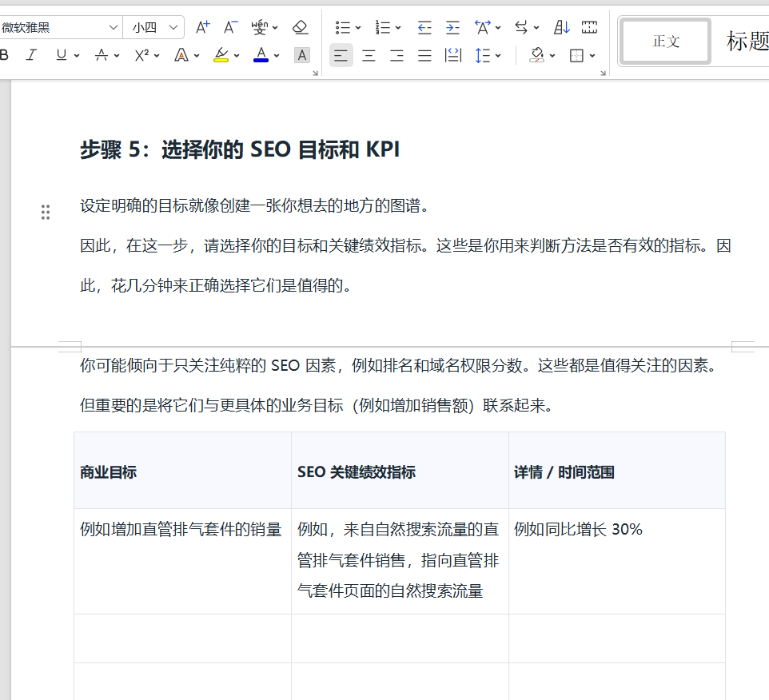769x700 pixels.
Task: Open bullet list options
Action: point(357,28)
